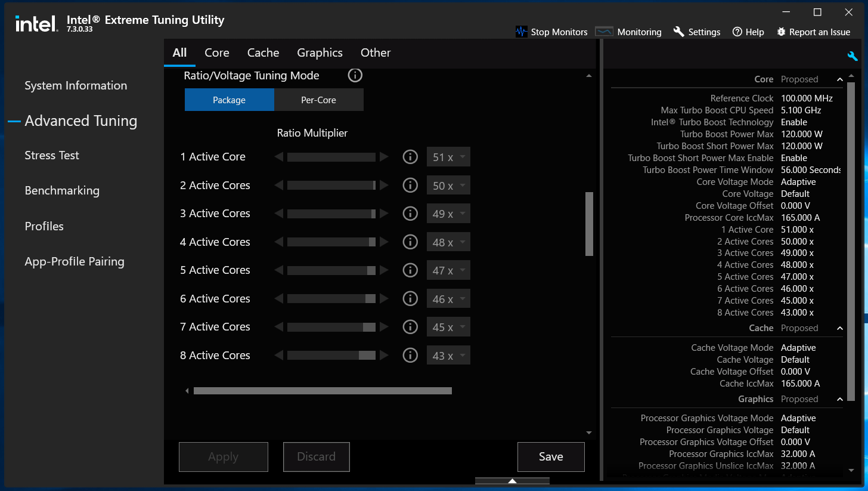Screen dimensions: 868x491
Task: Open System Information page
Action: tap(76, 85)
